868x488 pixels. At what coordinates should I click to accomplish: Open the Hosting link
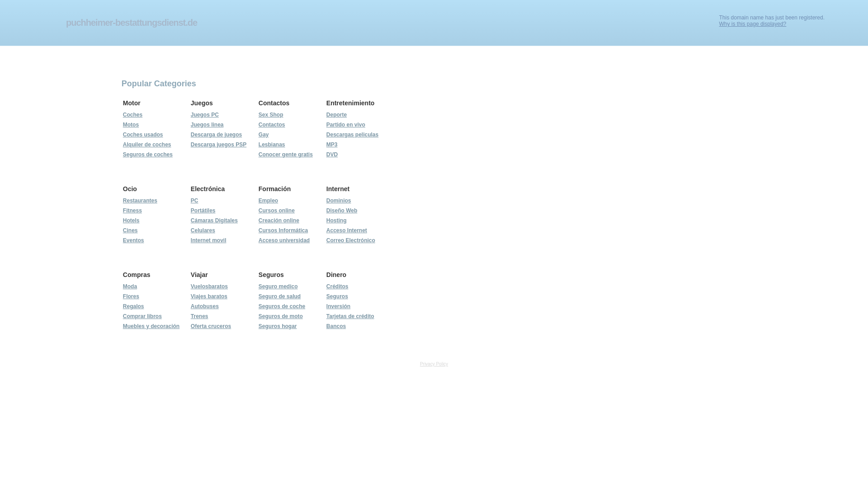tap(336, 221)
